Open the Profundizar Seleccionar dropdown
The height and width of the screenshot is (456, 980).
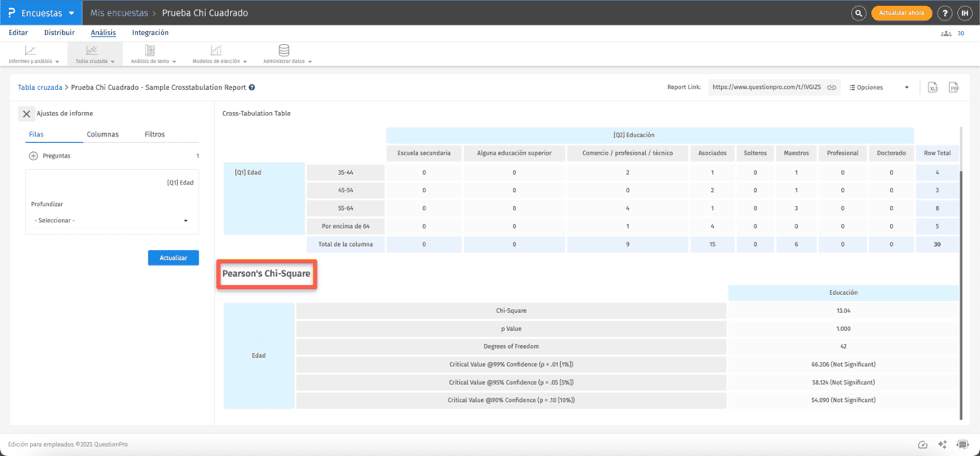coord(110,221)
